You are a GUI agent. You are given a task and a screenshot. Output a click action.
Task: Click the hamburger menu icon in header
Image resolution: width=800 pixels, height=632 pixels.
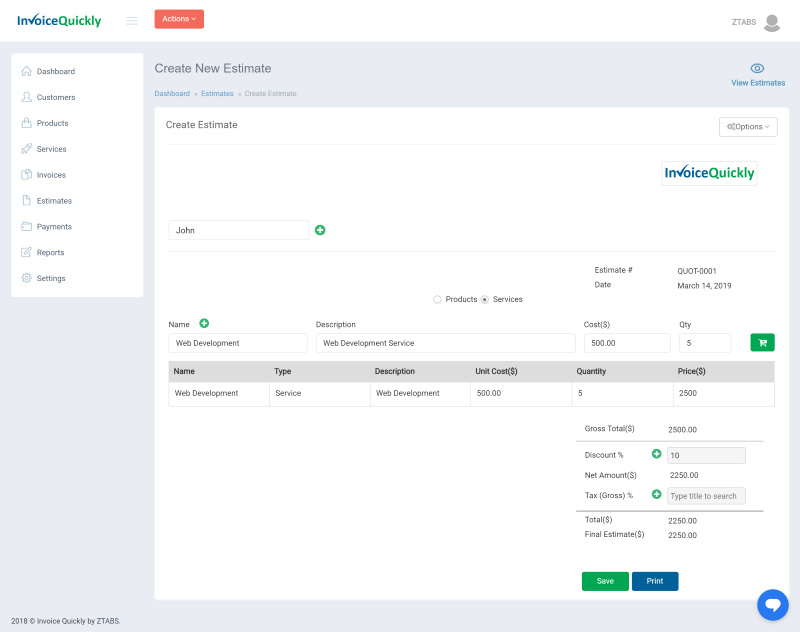click(132, 21)
